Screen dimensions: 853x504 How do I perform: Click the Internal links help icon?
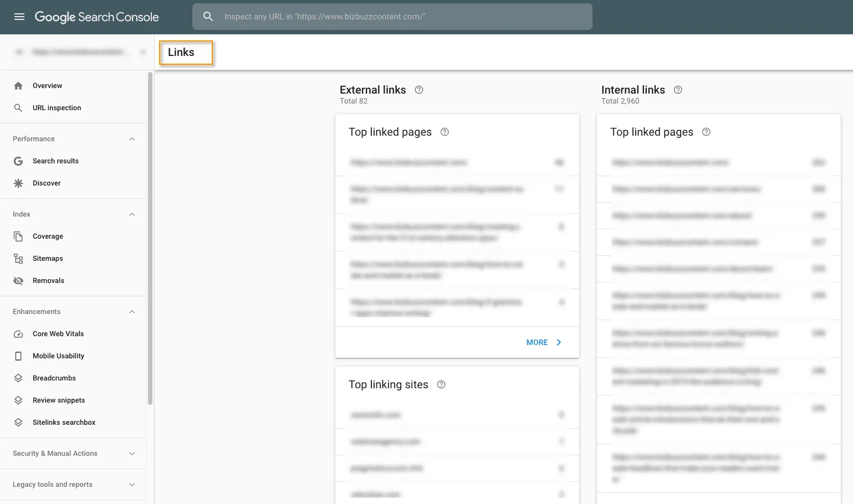click(678, 90)
